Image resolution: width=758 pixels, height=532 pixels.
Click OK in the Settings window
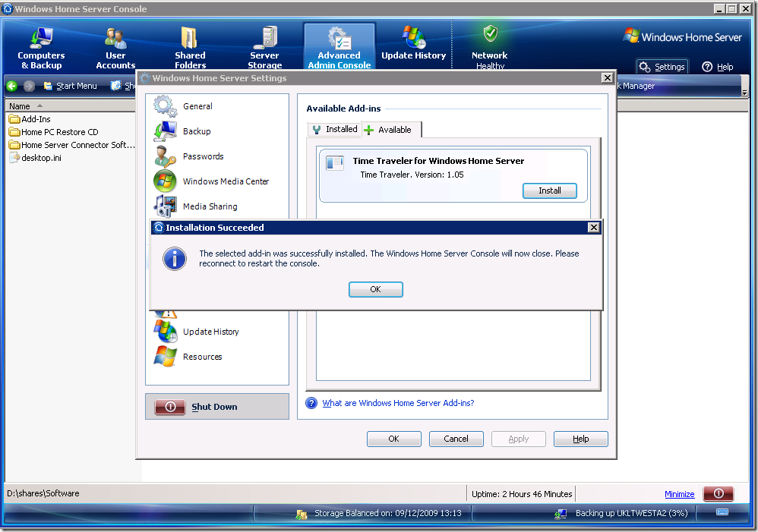click(x=394, y=439)
